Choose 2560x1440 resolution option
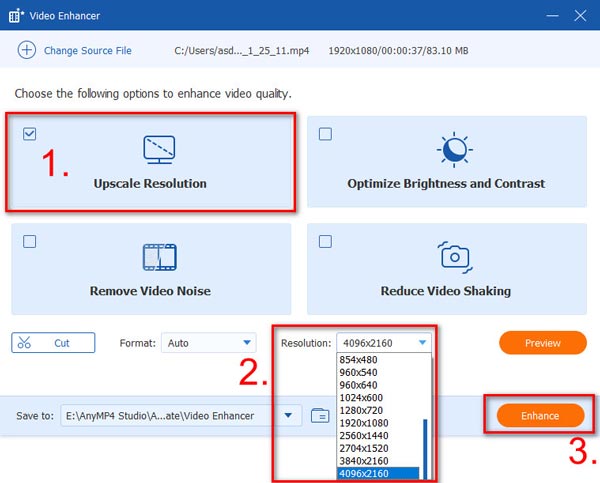Image resolution: width=600 pixels, height=483 pixels. pos(378,436)
